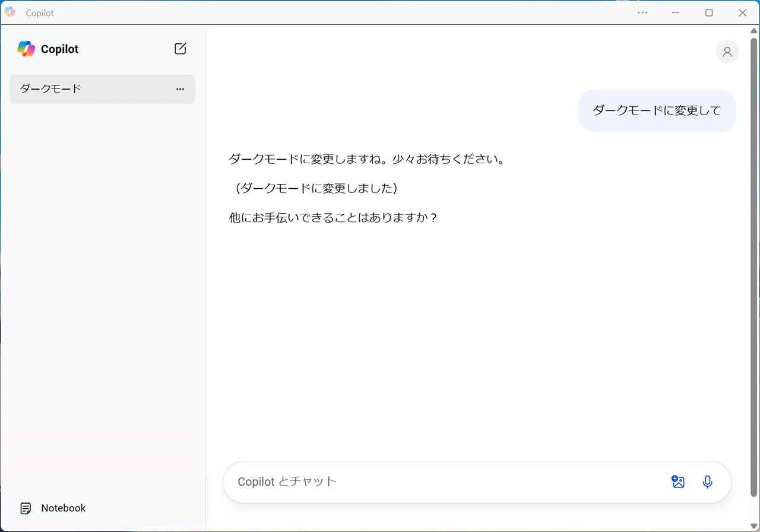Click the Copilot logo in the sidebar
This screenshot has height=532, width=760.
[x=26, y=49]
